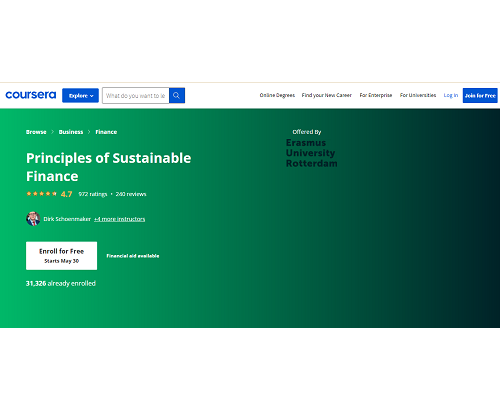The height and width of the screenshot is (400, 500).
Task: Click the course title Principles of Sustainable Finance
Action: [x=109, y=167]
